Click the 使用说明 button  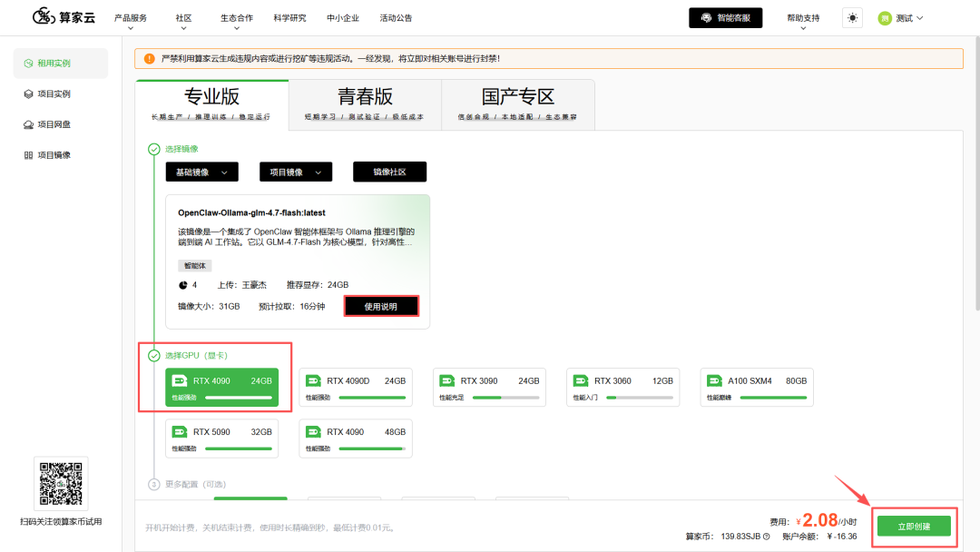point(381,306)
